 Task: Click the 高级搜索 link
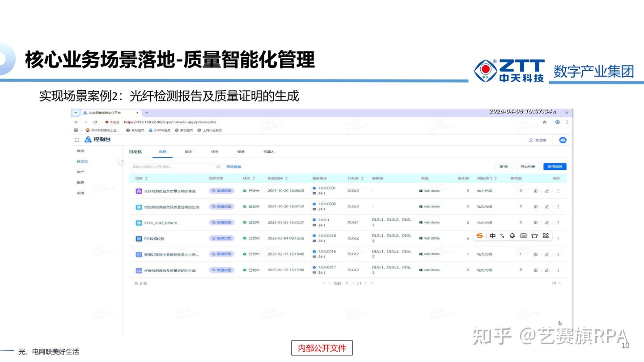point(233,167)
